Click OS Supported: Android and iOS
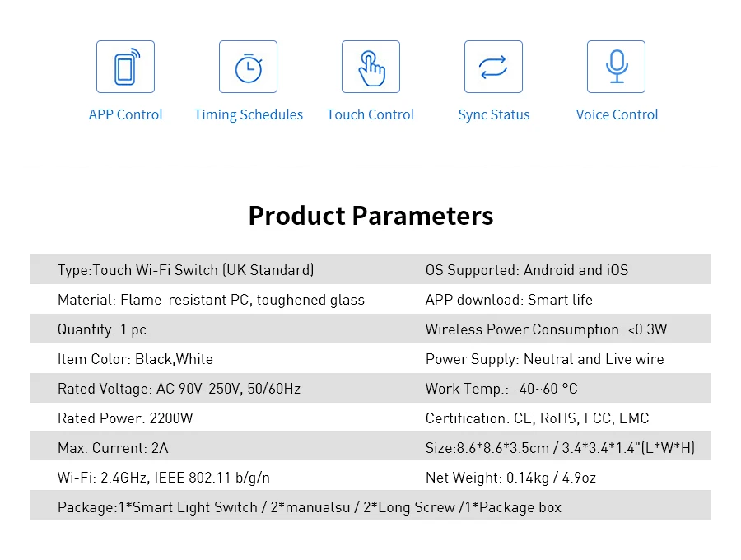The width and height of the screenshot is (741, 560). point(527,270)
